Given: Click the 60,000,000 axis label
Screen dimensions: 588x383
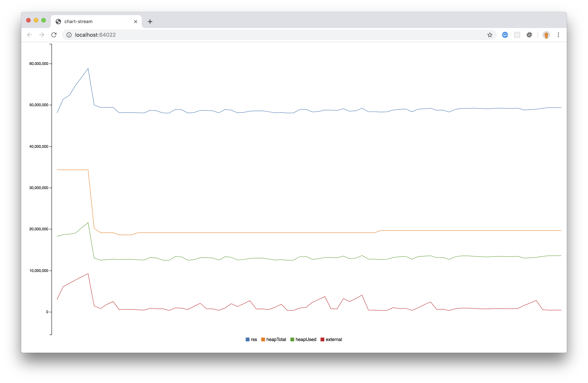Looking at the screenshot, I should click(39, 63).
